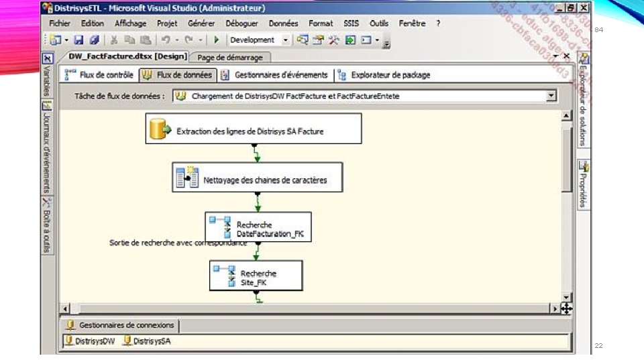Click the Propriétés sidebar icon

tap(584, 166)
